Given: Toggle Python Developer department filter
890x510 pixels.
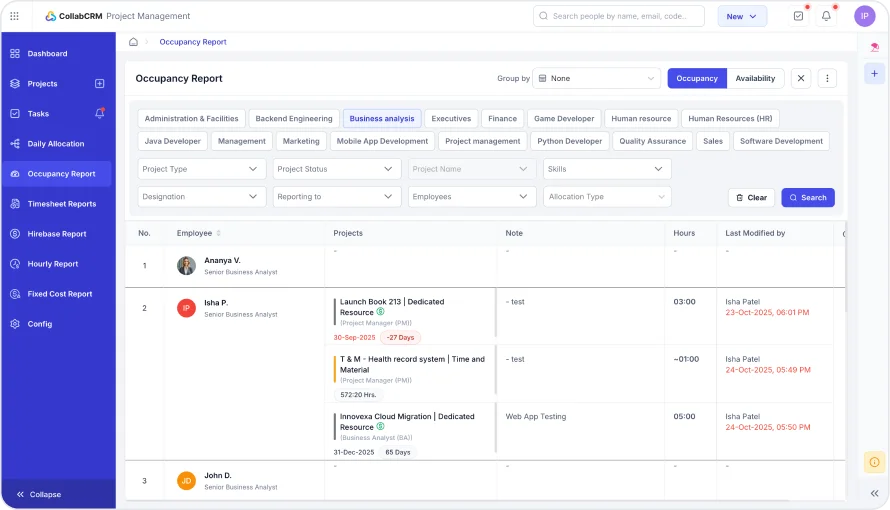Looking at the screenshot, I should (569, 141).
